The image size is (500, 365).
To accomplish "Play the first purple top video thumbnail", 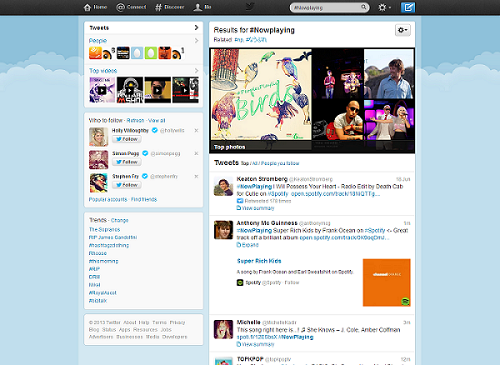I will pos(102,90).
